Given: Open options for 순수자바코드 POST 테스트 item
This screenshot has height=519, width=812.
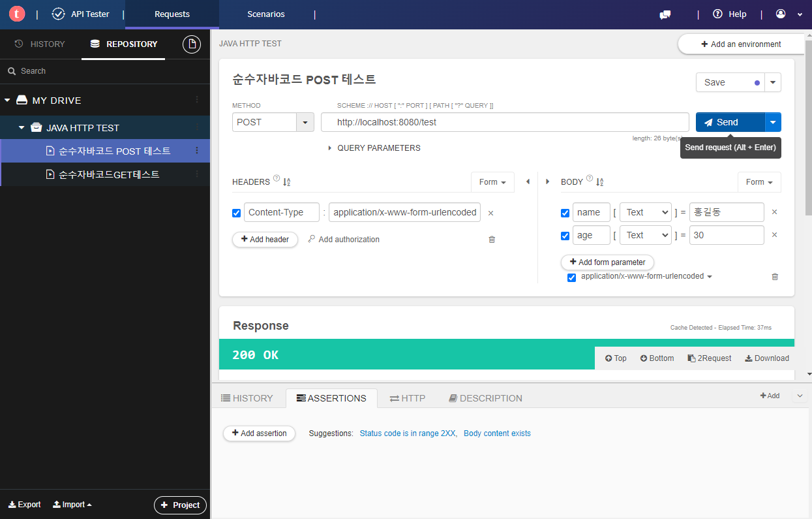Looking at the screenshot, I should tap(197, 151).
